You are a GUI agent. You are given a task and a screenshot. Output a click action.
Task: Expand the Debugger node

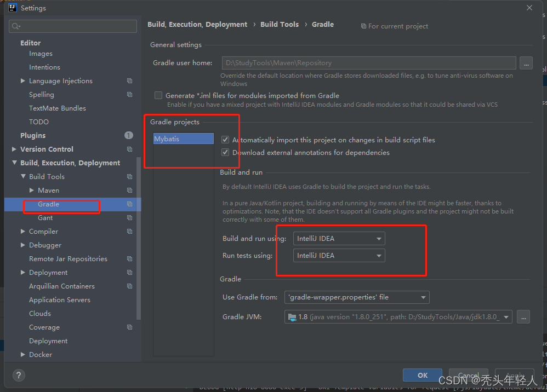coord(22,245)
